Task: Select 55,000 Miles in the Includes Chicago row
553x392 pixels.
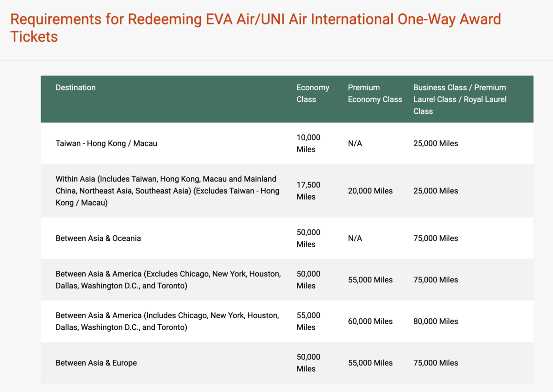Action: [x=308, y=321]
